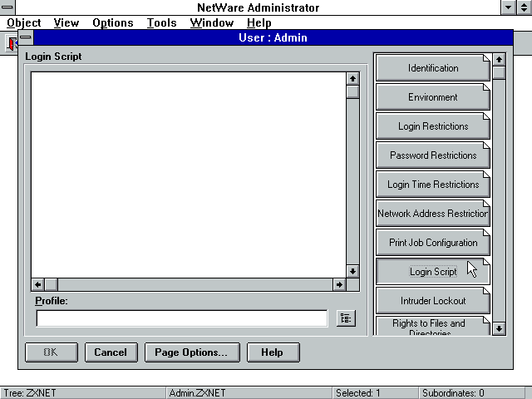Screen dimensions: 532x399
Task: Click the Tree: ZXNET status bar entry
Action: tap(83, 393)
